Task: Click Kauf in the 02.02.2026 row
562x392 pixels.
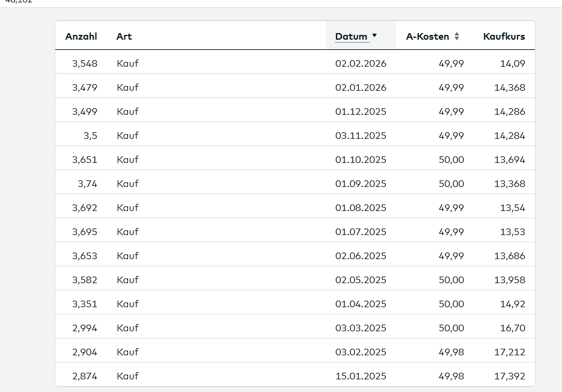Action: [x=127, y=64]
